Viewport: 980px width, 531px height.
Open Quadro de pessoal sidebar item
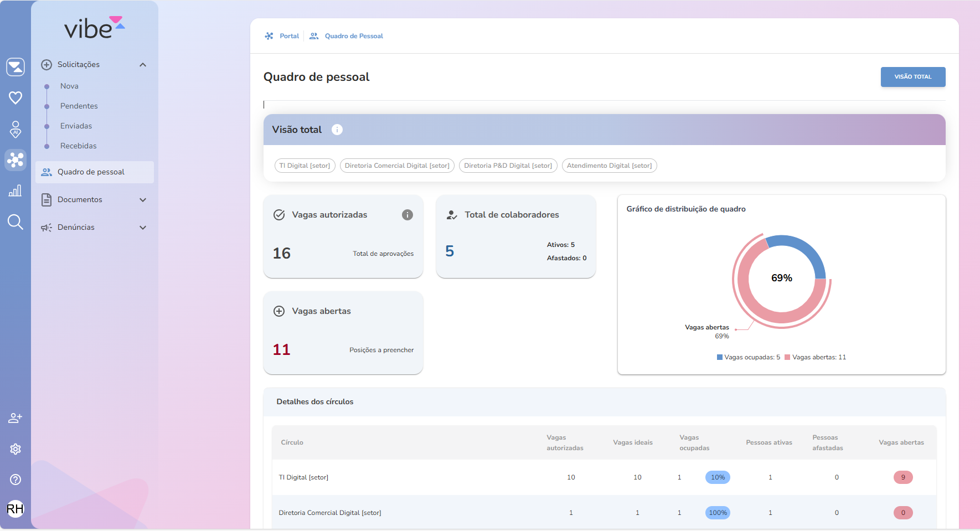point(91,172)
